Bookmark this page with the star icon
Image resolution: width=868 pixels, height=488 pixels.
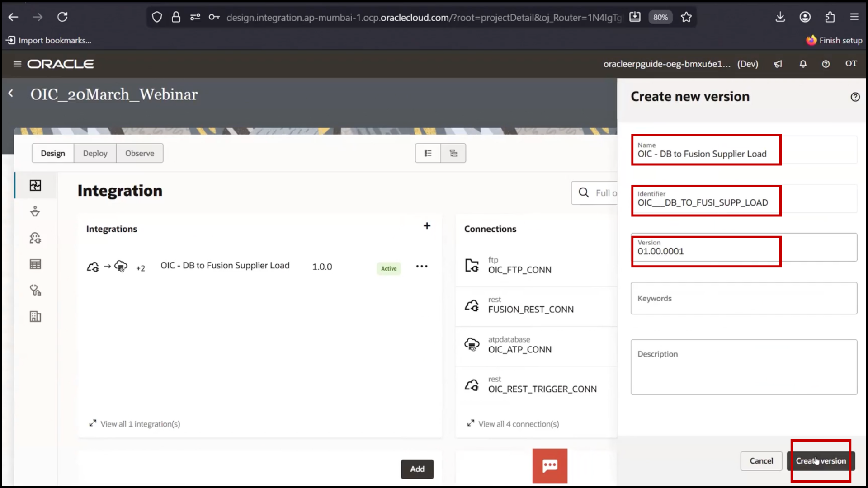point(686,17)
